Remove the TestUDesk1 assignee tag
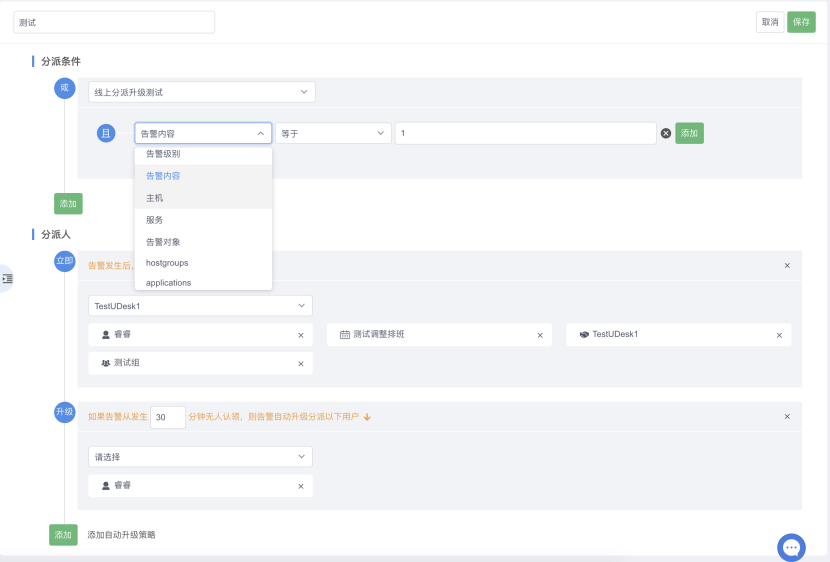The width and height of the screenshot is (830, 562). click(779, 335)
